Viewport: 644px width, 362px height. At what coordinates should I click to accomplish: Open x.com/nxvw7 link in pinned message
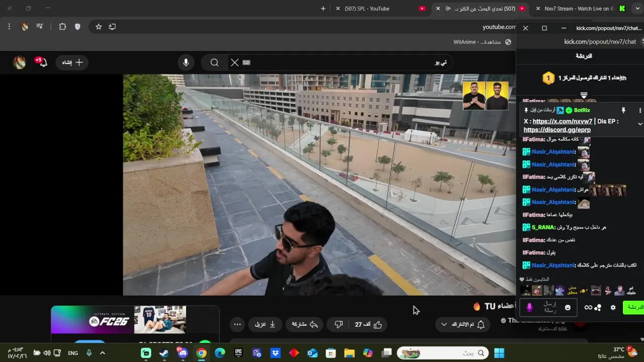562,121
